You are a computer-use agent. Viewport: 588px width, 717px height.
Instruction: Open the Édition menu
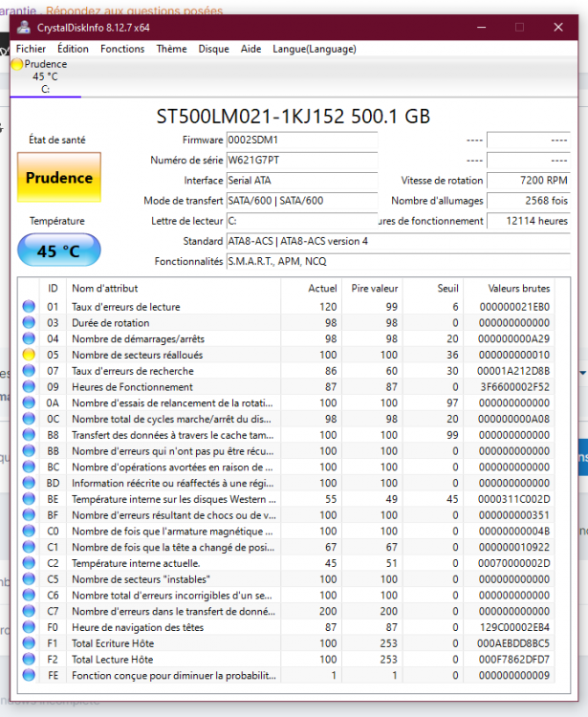73,48
